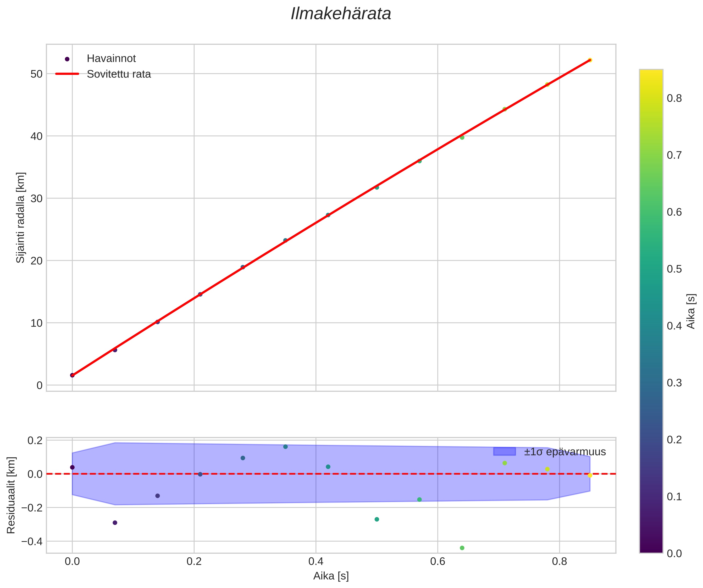Click the 50 tick label on y-axis
The width and height of the screenshot is (703, 588).
pos(36,74)
